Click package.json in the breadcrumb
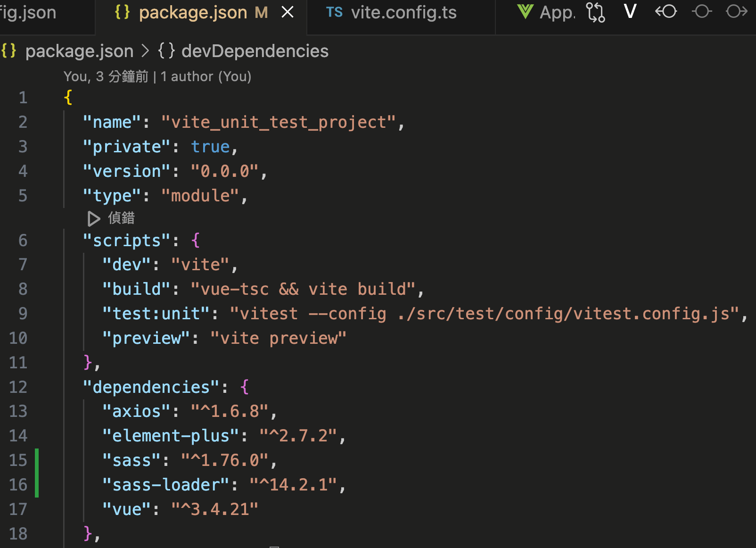This screenshot has width=756, height=548. pos(79,51)
